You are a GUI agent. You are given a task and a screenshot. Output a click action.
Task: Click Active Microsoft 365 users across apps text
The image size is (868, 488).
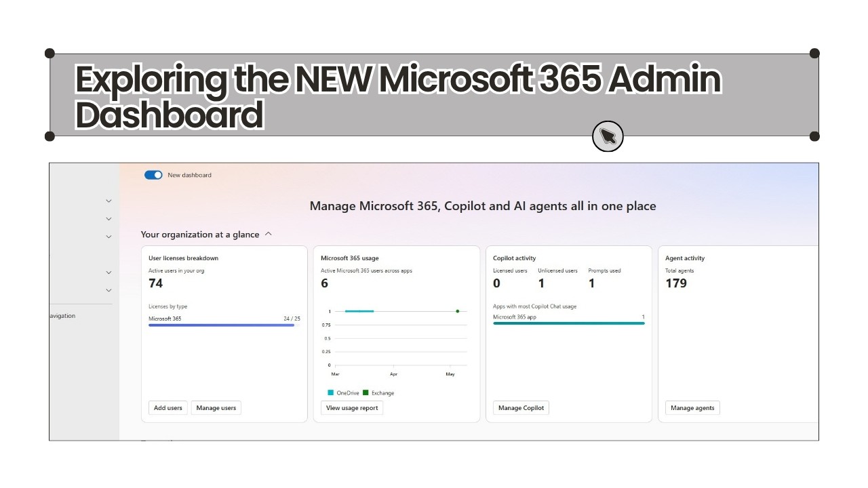pyautogui.click(x=366, y=270)
